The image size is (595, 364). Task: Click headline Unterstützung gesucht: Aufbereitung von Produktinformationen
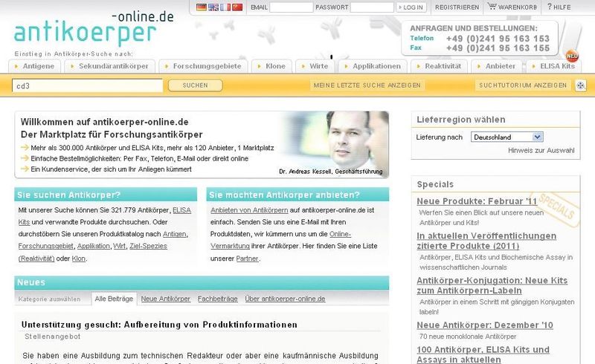click(x=159, y=325)
